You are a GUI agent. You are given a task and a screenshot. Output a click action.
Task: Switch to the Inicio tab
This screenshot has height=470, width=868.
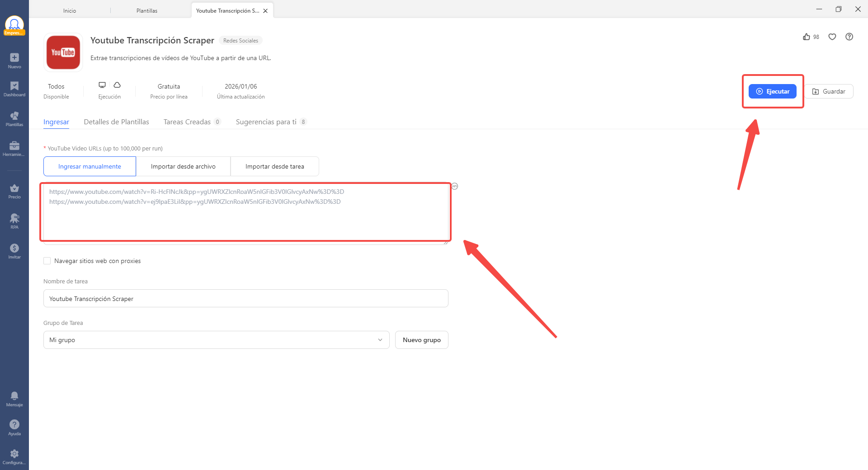(70, 10)
